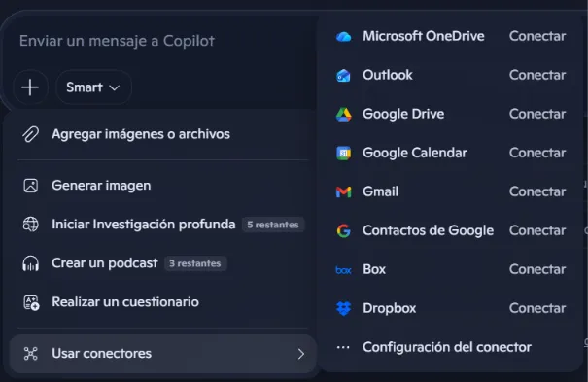Connect Outlook via Conectar
The width and height of the screenshot is (588, 382).
point(537,75)
